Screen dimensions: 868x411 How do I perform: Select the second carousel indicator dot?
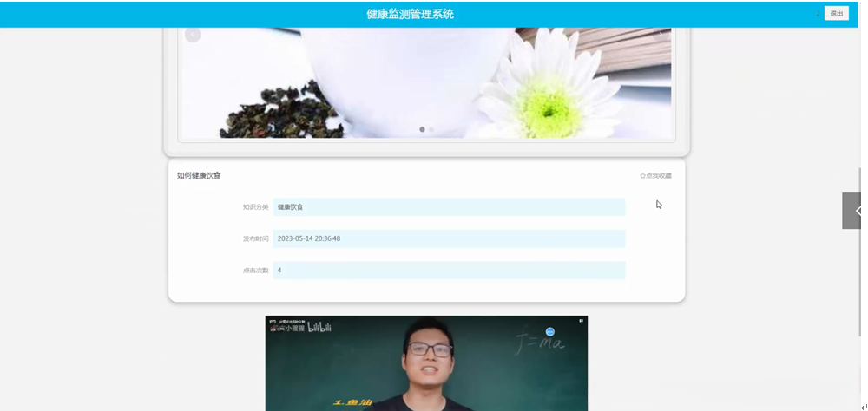click(431, 129)
